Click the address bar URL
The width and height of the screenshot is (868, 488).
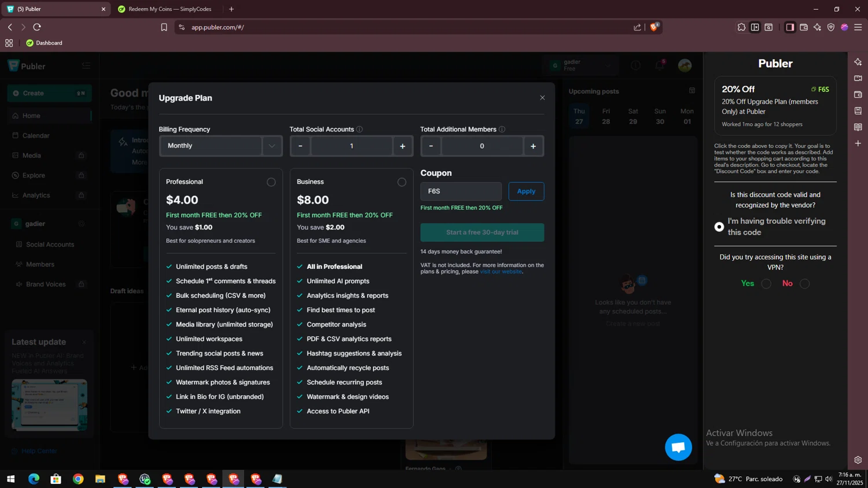click(218, 27)
